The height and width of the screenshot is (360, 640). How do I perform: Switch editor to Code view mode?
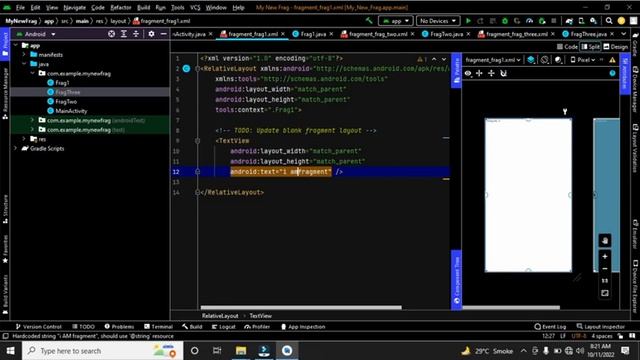[x=567, y=47]
